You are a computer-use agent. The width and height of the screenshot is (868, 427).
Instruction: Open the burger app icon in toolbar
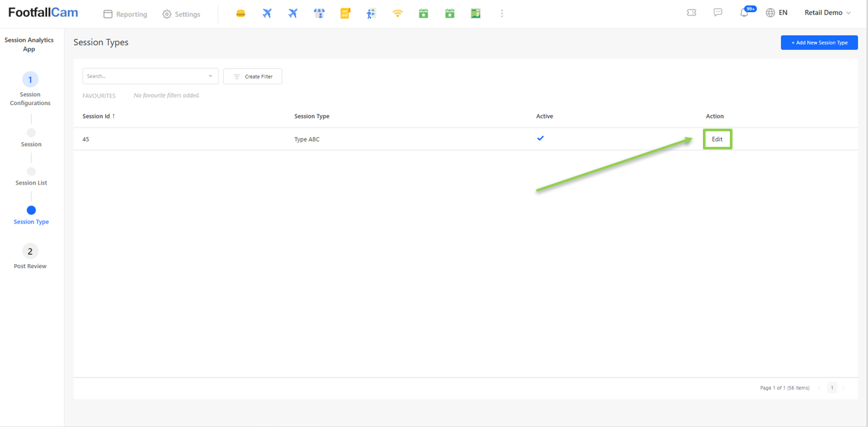click(241, 13)
